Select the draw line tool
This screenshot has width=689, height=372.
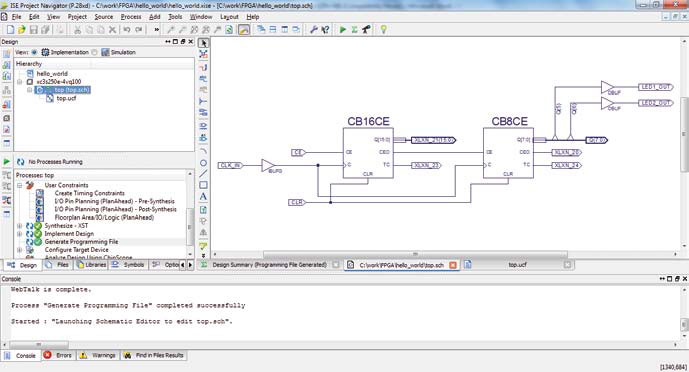[x=203, y=173]
